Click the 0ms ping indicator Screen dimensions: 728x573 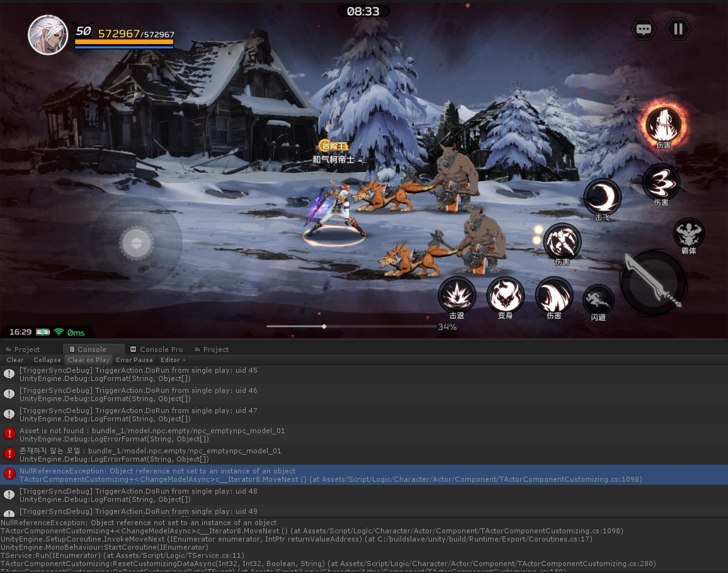(76, 332)
